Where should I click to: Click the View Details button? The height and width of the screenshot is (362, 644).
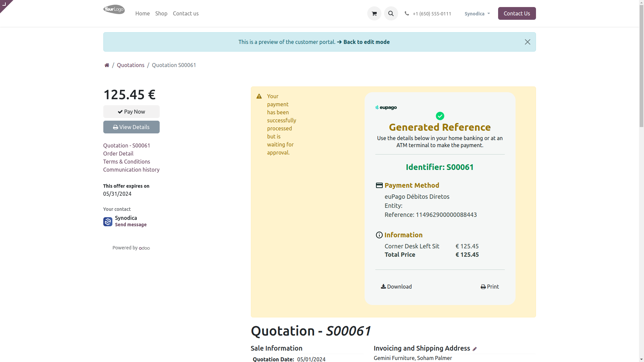click(131, 127)
